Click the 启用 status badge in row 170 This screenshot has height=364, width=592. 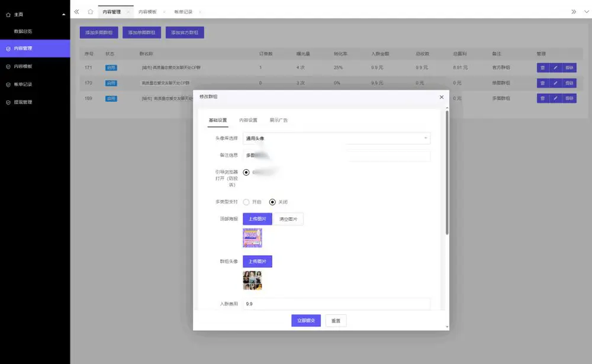point(111,83)
